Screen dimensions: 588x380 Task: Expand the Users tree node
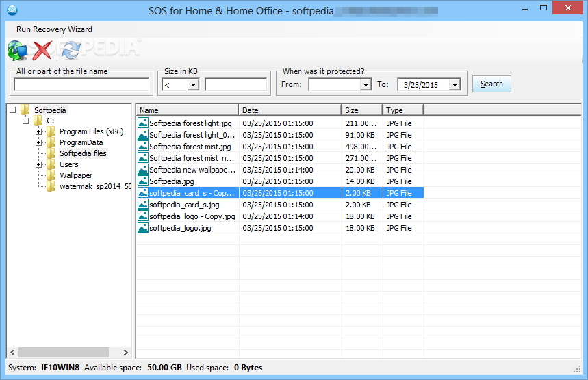[38, 165]
